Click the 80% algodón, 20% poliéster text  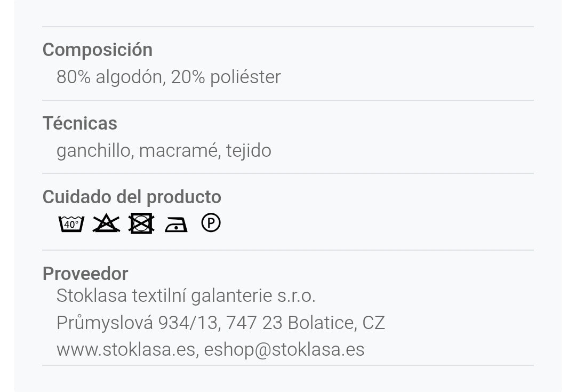pos(169,77)
